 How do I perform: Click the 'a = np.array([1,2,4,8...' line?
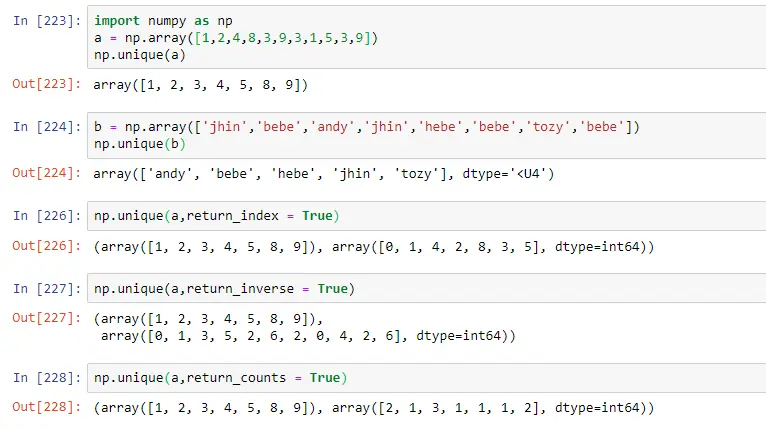click(x=236, y=38)
